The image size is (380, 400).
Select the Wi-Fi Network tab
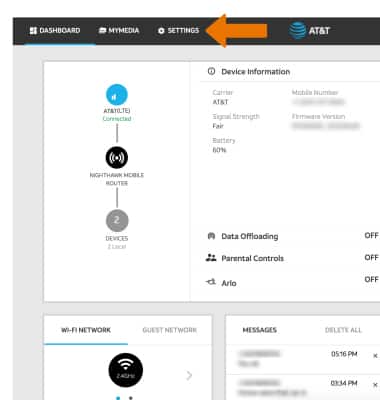pyautogui.click(x=86, y=330)
